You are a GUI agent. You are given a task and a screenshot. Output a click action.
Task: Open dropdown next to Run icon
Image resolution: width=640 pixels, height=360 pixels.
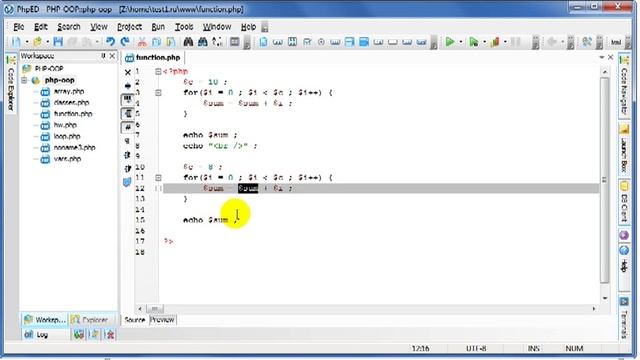click(x=461, y=42)
